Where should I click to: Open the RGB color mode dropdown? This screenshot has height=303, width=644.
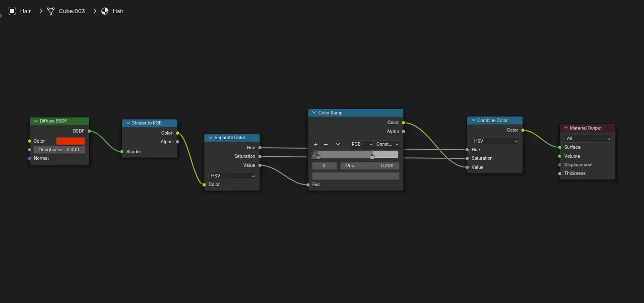361,144
